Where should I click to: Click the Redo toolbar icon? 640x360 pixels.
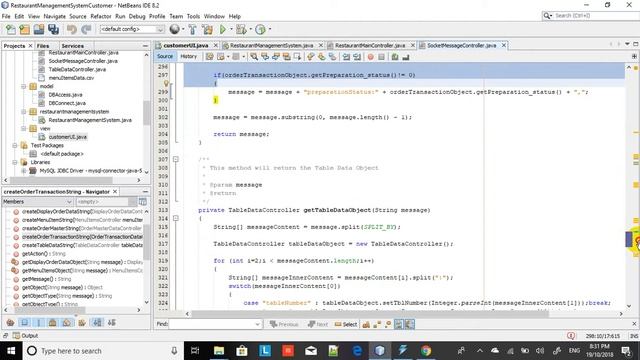86,29
